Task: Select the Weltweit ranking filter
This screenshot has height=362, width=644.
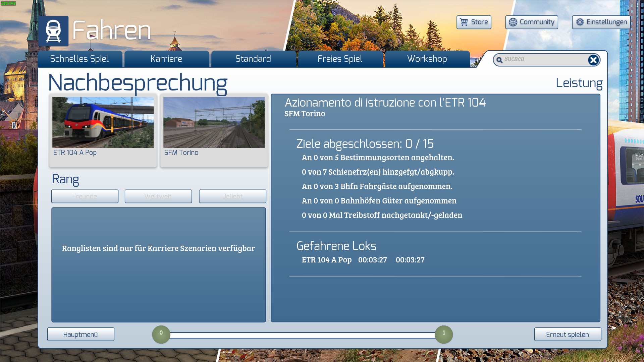Action: (x=158, y=196)
